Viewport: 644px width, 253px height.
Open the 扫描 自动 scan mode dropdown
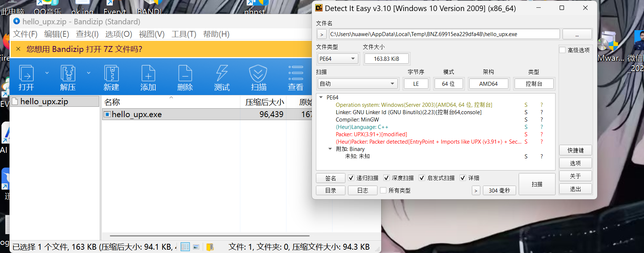[x=357, y=84]
